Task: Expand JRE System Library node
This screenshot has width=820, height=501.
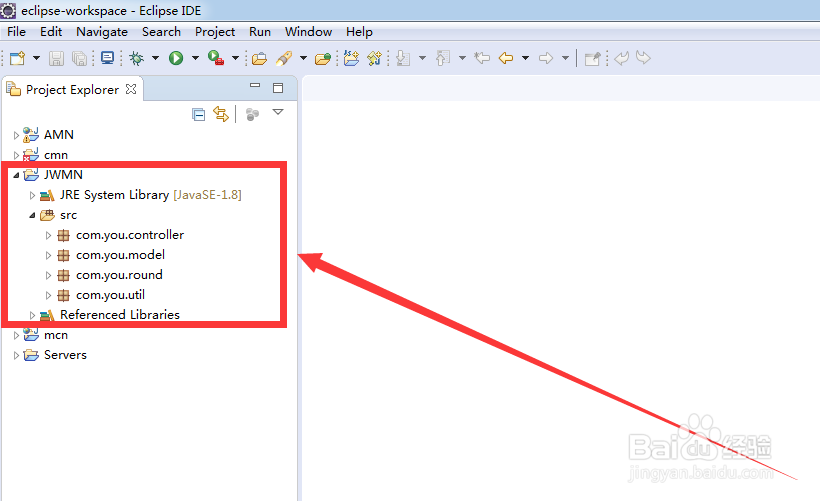Action: 32,196
